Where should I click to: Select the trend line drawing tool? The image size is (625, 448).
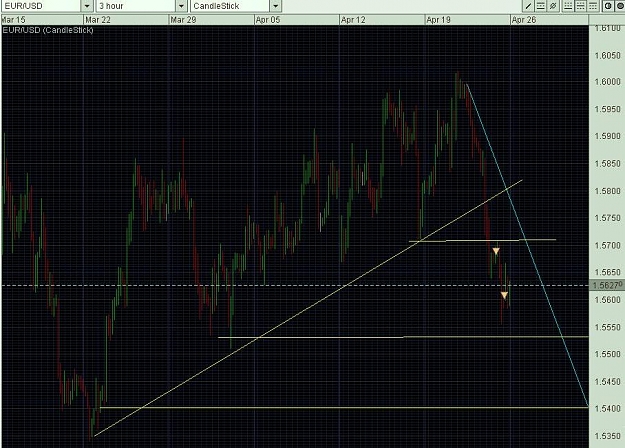coord(529,6)
